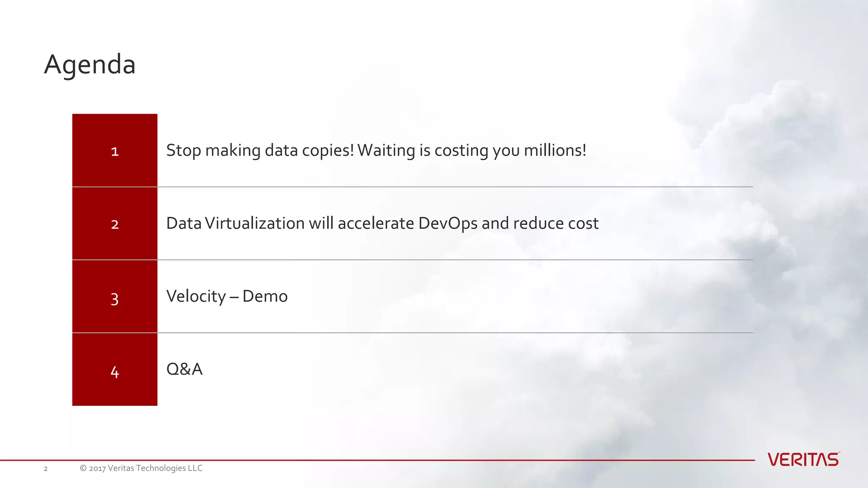Select the 'Q&A' agenda item
868x488 pixels.
[x=184, y=369]
